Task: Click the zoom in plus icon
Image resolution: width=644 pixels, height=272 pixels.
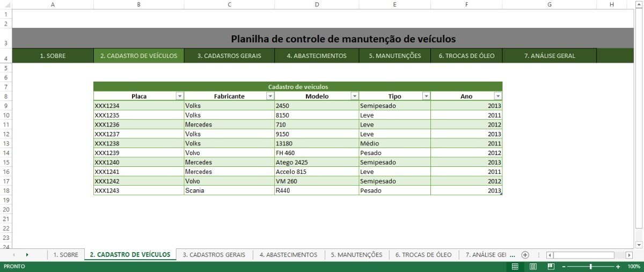Action: coord(618,267)
